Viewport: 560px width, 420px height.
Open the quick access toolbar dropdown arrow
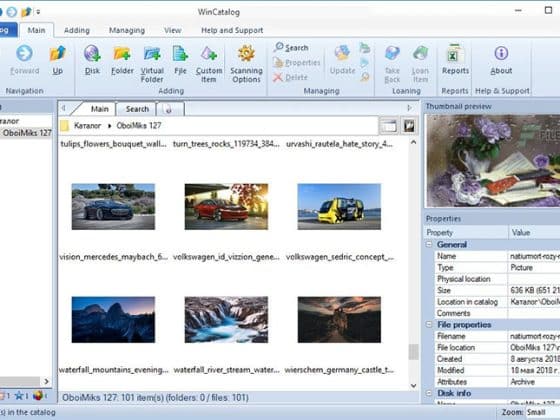tap(38, 12)
